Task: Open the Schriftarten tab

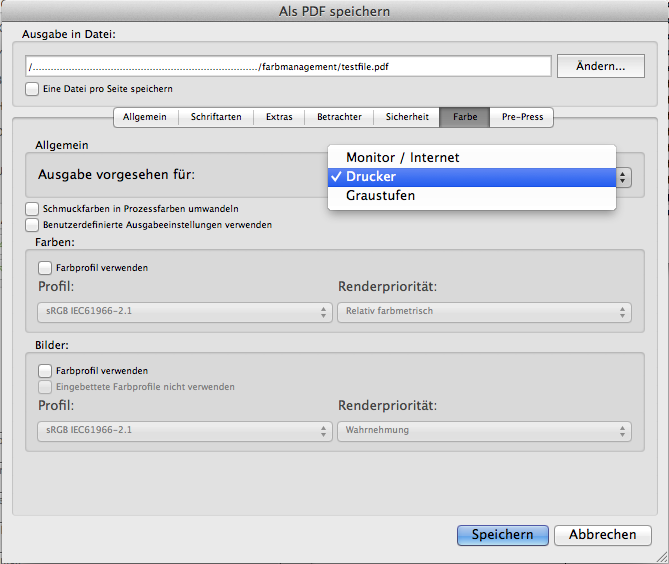Action: click(x=216, y=117)
